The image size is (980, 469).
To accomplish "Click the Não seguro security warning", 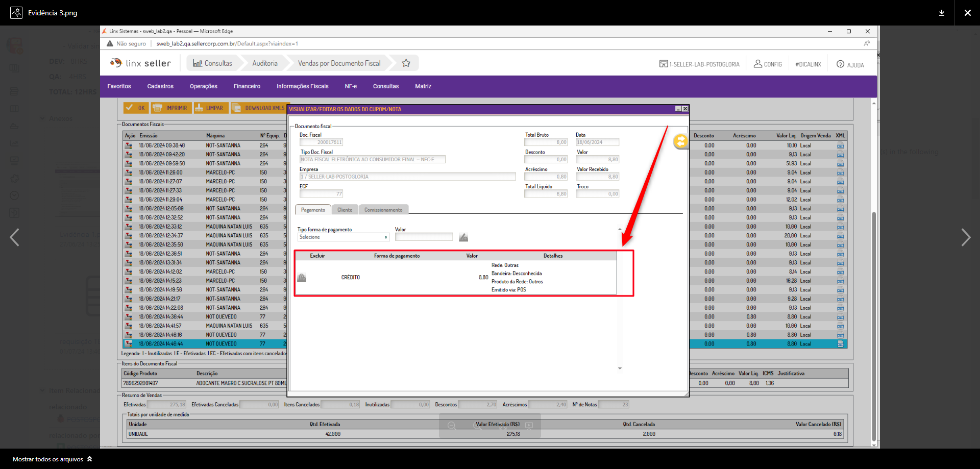I will (127, 44).
